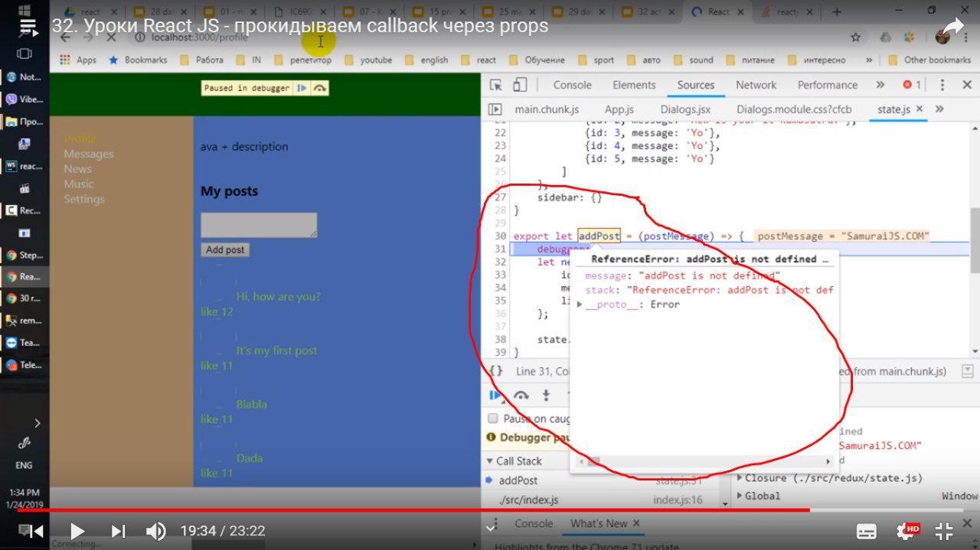Open the Dialogs.jsx file tab
980x550 pixels.
(x=685, y=109)
